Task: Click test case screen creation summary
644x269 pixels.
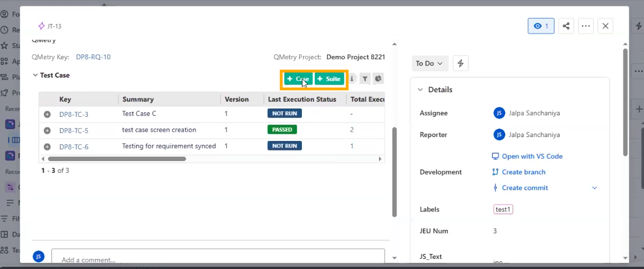Action: tap(159, 130)
